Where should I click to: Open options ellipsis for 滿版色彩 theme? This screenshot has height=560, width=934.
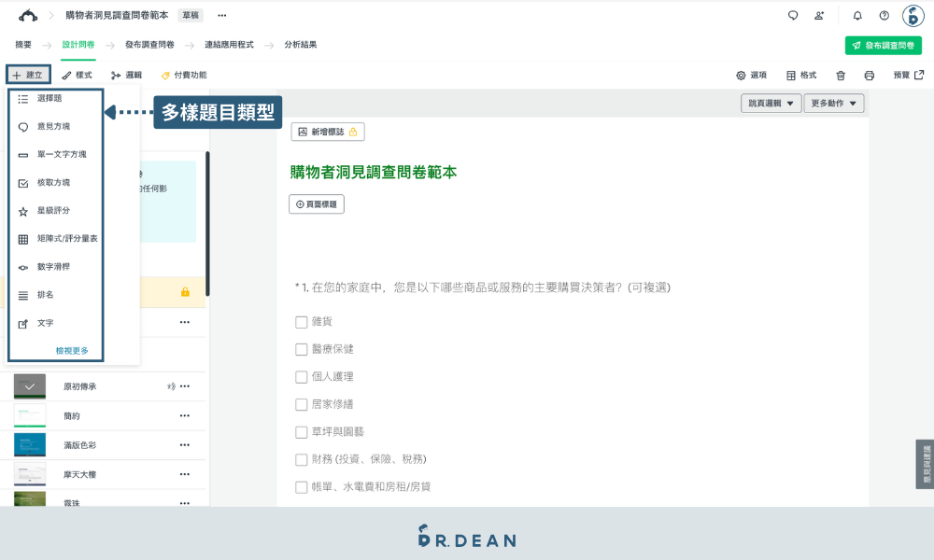(185, 444)
